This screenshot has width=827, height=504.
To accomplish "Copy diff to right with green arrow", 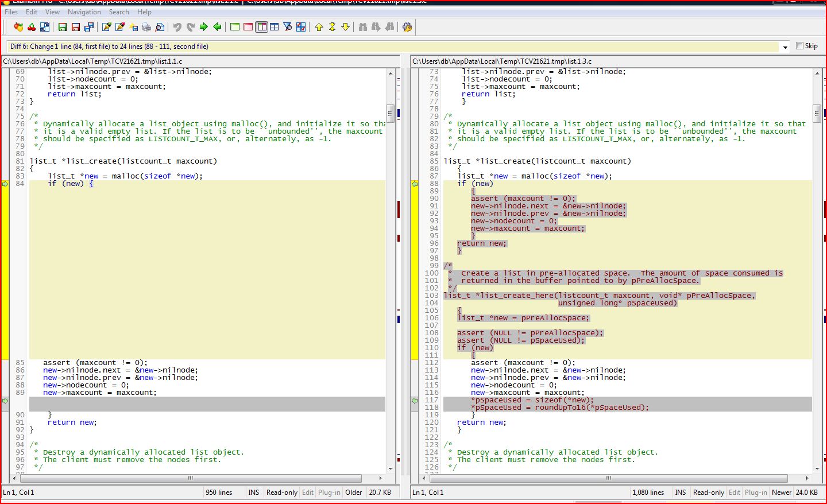I will [204, 27].
